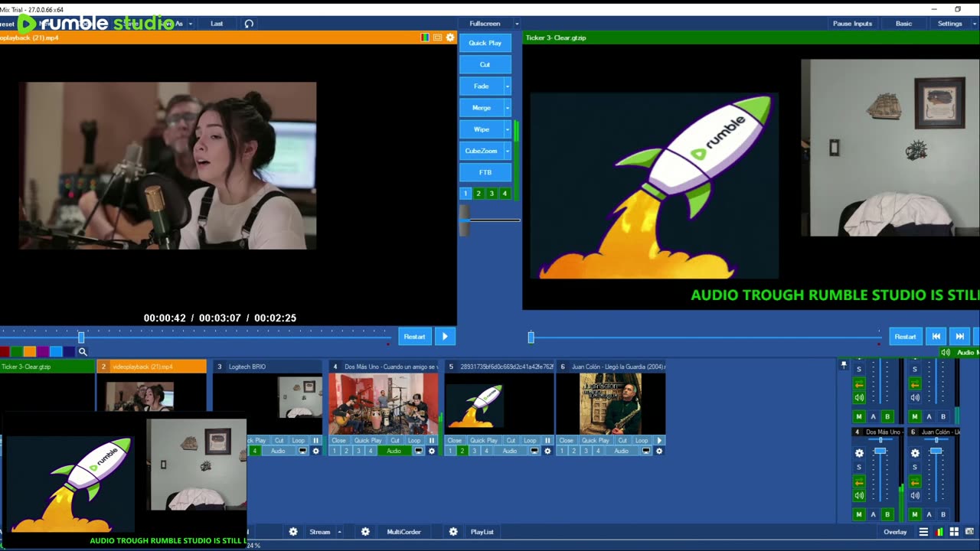Expand the Merge transition dropdown
This screenshot has height=551, width=980.
pyautogui.click(x=508, y=108)
